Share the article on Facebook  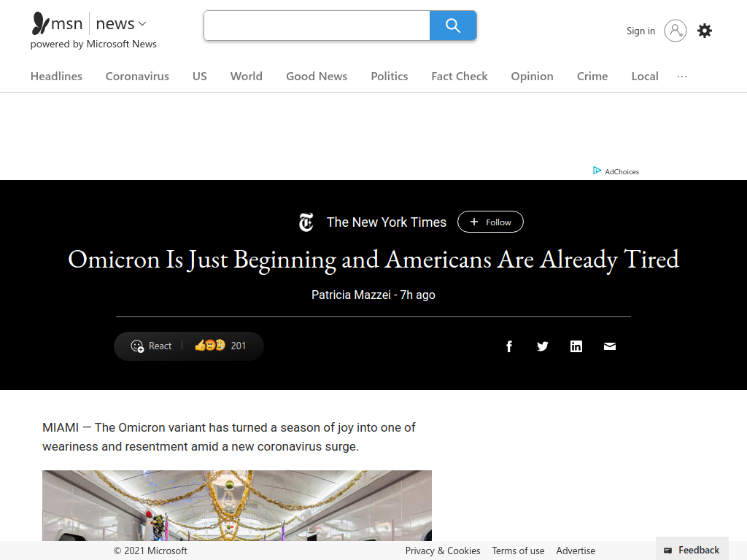click(508, 346)
